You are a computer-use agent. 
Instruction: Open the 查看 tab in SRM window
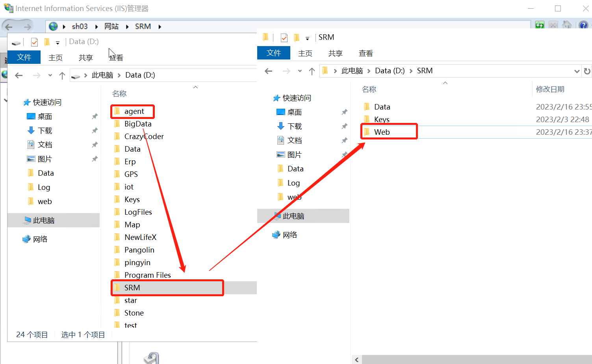(366, 54)
